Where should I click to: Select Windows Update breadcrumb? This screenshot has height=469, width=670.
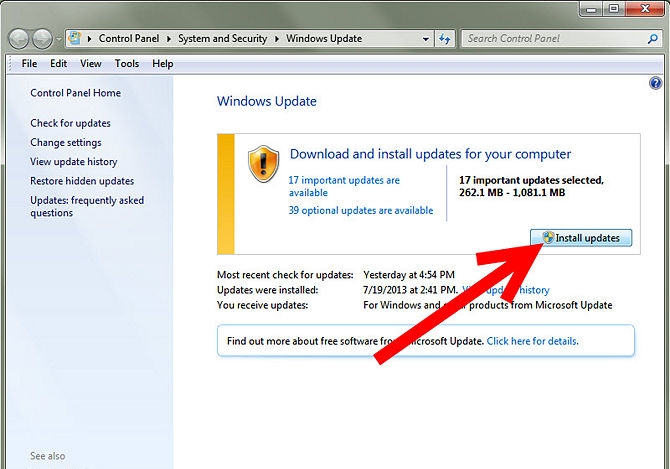324,38
